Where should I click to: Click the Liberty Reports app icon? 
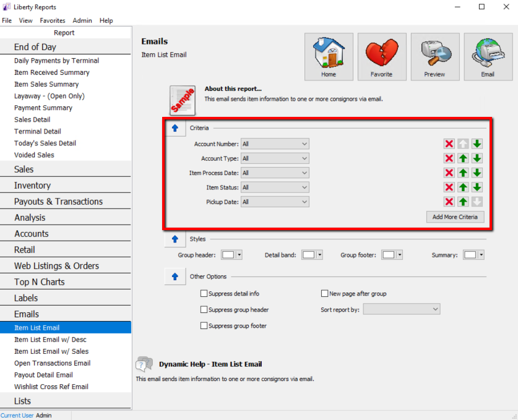click(6, 7)
